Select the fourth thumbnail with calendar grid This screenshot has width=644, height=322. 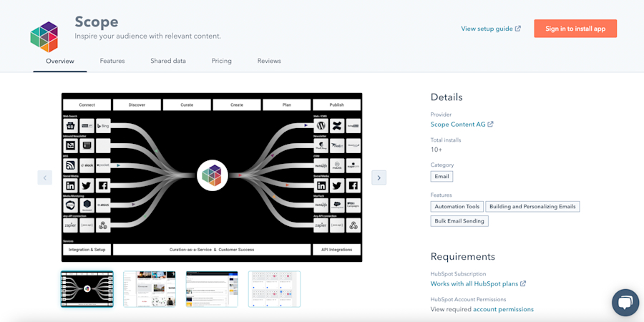click(274, 289)
